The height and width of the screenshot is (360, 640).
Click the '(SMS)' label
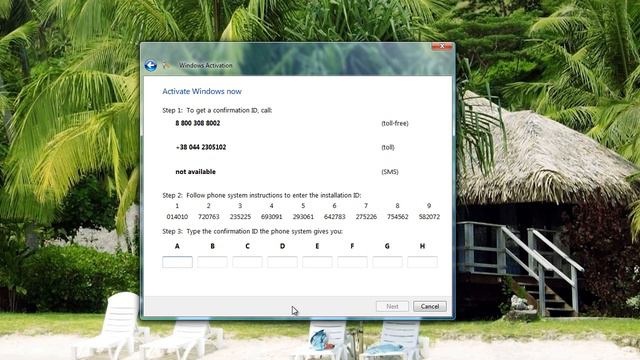click(390, 172)
